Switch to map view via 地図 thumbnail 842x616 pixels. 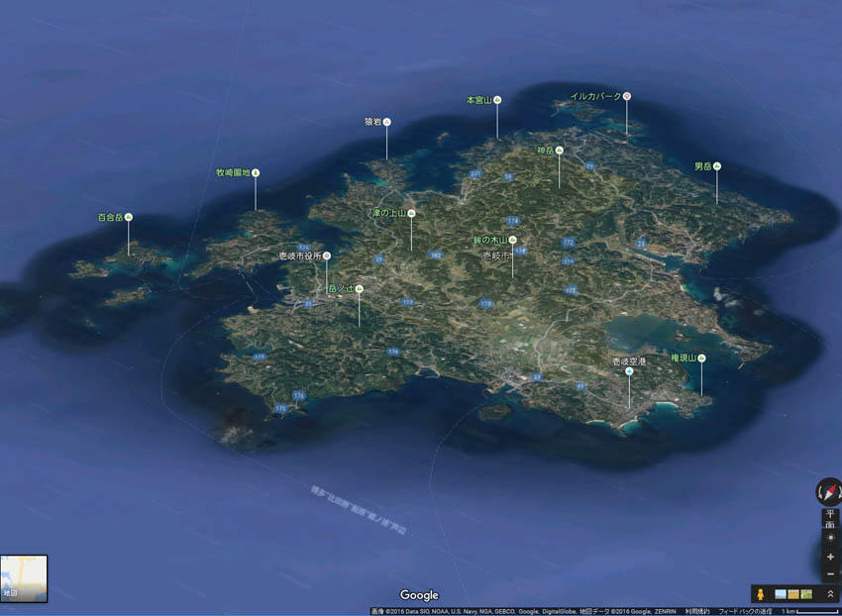click(24, 578)
